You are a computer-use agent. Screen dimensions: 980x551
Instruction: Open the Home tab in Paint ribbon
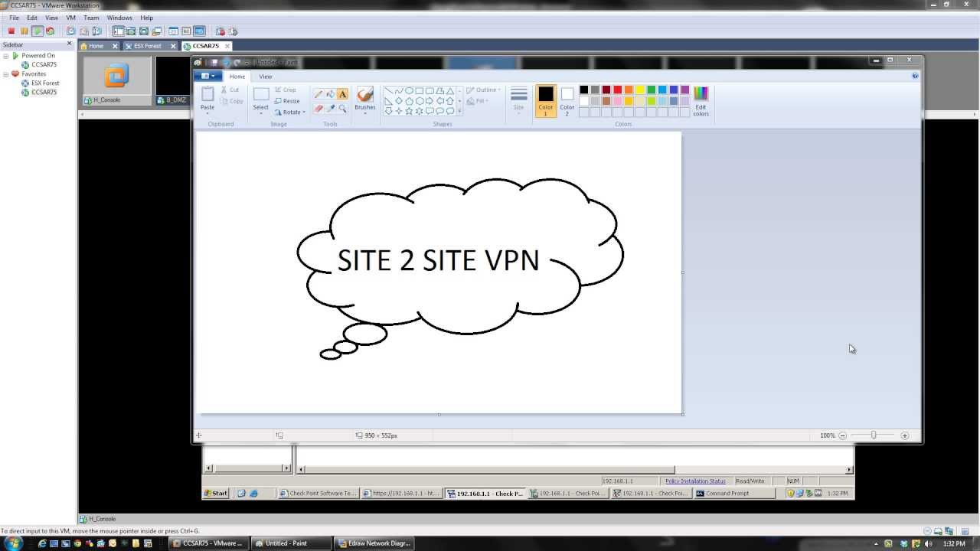pyautogui.click(x=237, y=77)
